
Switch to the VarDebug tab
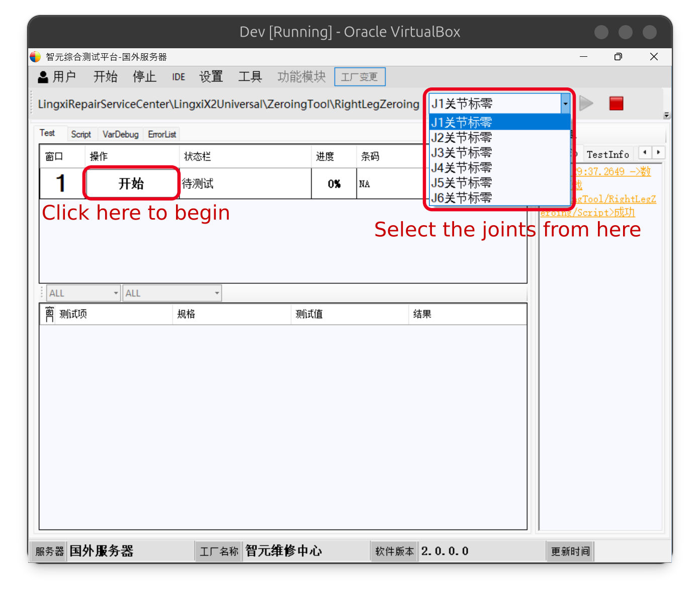click(121, 134)
